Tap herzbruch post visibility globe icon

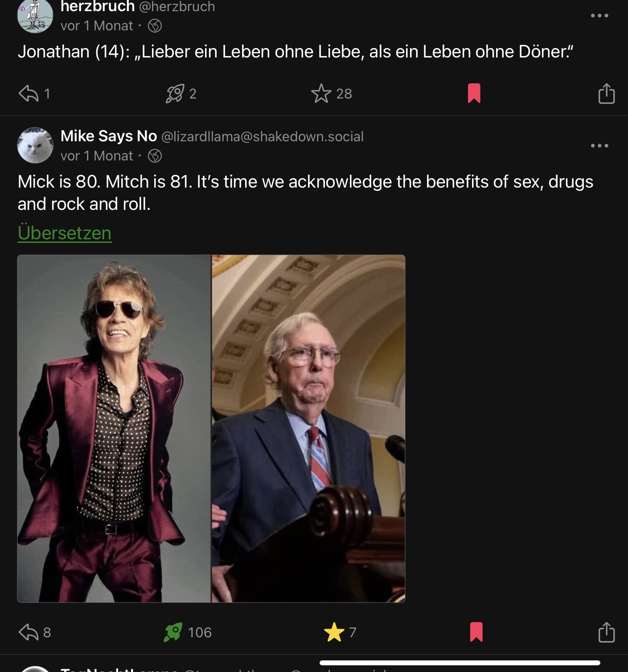(155, 26)
